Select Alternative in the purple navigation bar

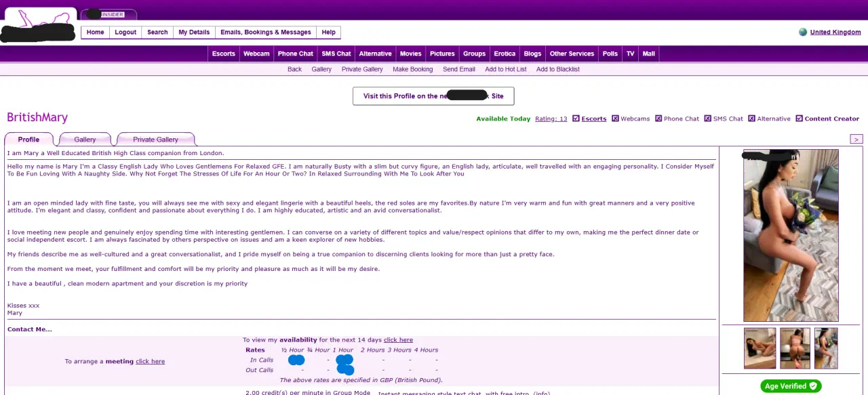[x=375, y=54]
